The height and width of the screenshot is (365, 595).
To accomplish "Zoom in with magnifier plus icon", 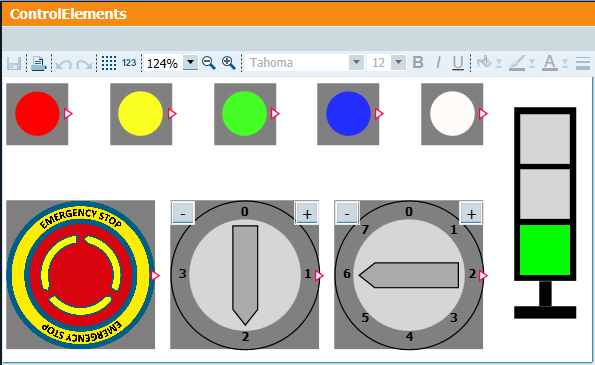I will (x=229, y=63).
